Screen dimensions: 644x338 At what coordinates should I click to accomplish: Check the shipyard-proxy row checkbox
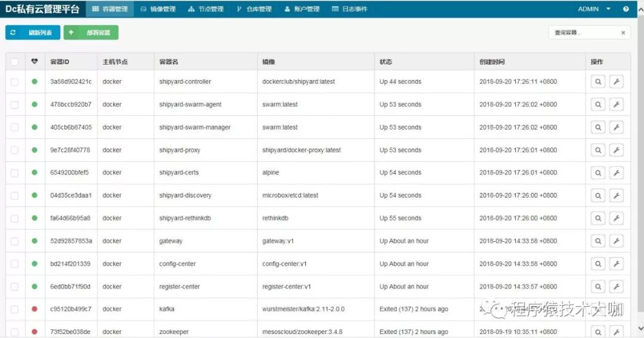pyautogui.click(x=14, y=150)
